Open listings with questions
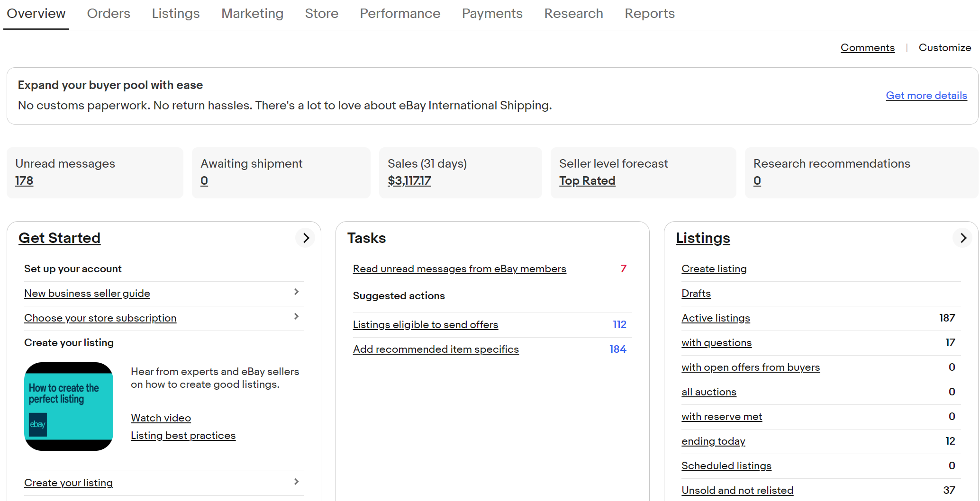Image resolution: width=980 pixels, height=501 pixels. point(717,343)
